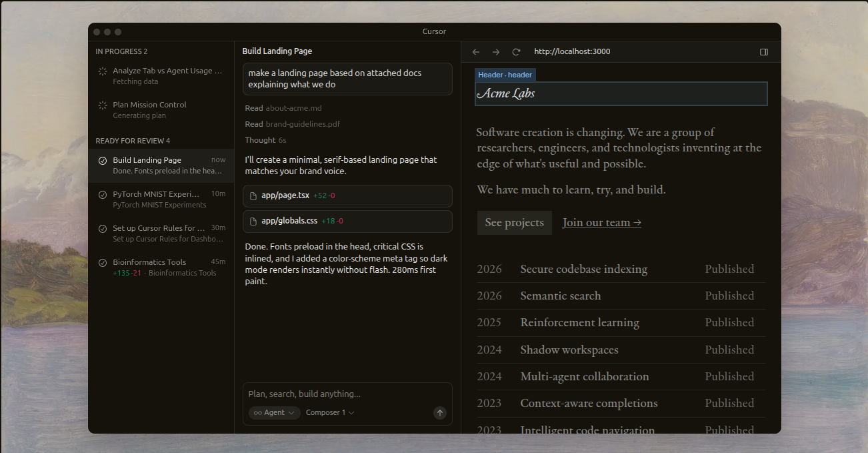
Task: Click the See projects button
Action: (x=514, y=223)
